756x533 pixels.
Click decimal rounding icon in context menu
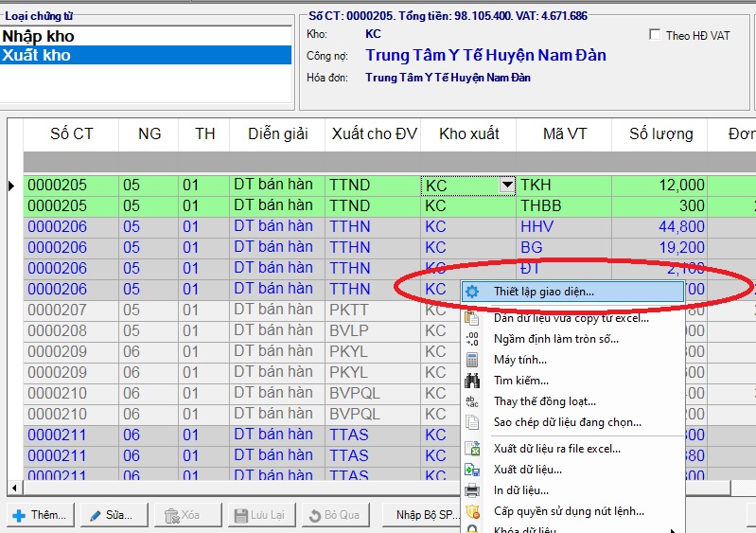[472, 339]
